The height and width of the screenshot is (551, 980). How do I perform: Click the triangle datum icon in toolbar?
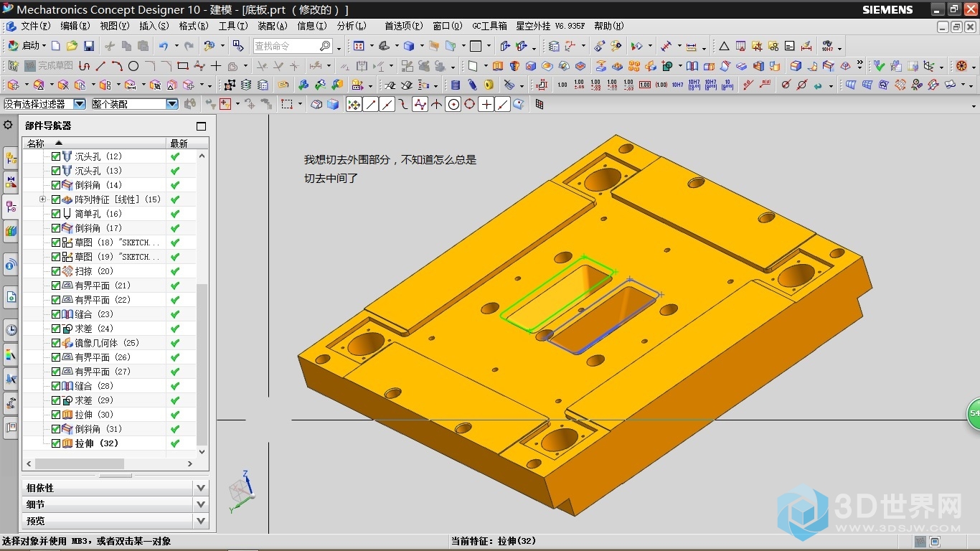(x=724, y=46)
